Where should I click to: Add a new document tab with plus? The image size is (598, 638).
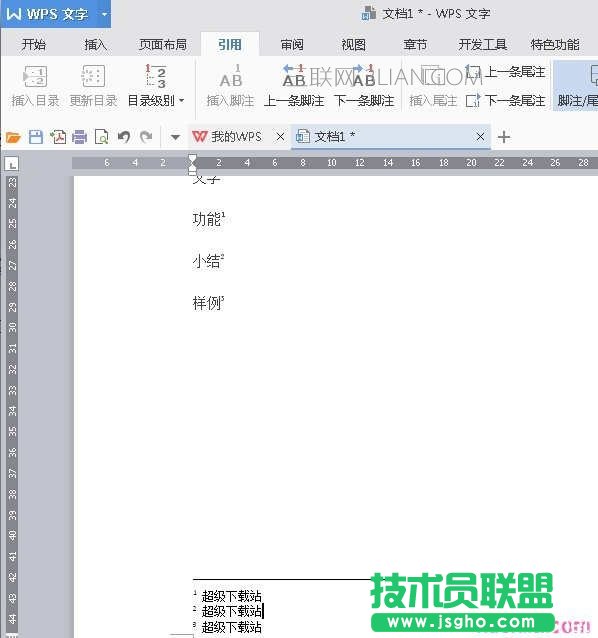pos(504,137)
